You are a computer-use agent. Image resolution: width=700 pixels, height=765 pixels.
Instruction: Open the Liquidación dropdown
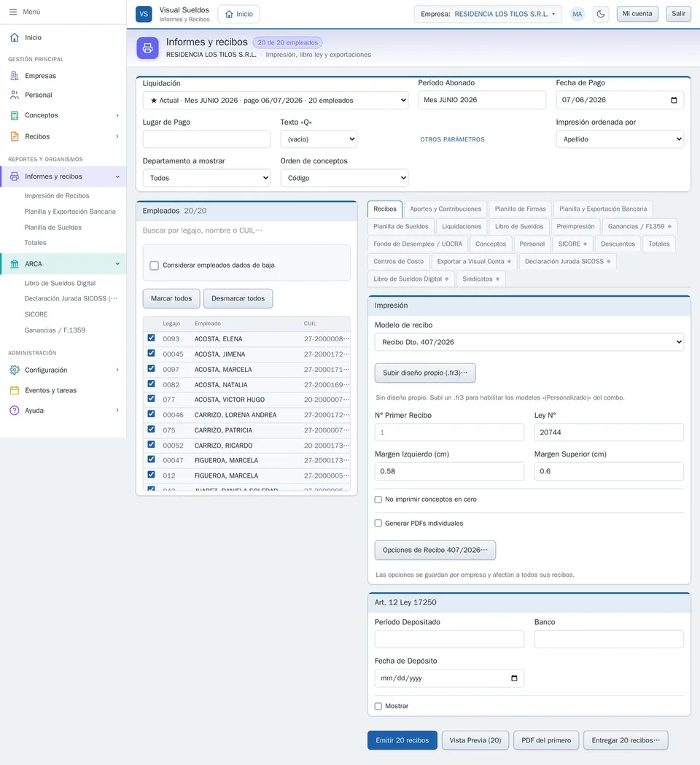276,101
